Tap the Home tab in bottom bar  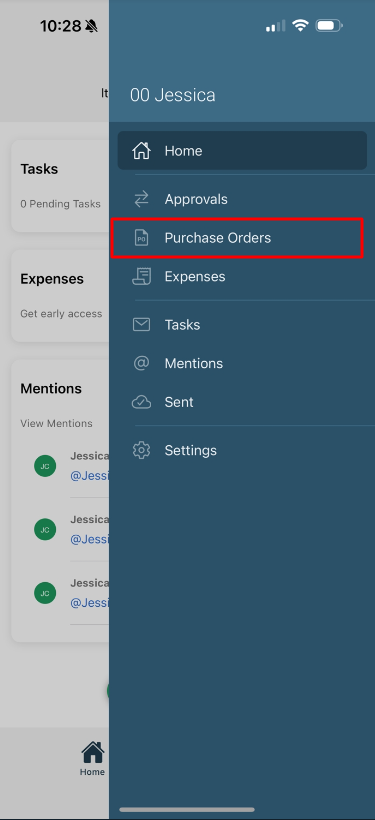click(x=92, y=759)
